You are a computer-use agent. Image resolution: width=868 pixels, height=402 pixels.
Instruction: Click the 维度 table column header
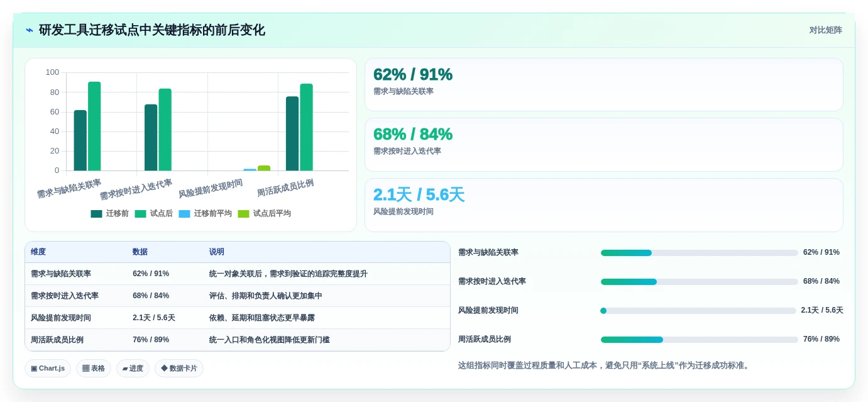click(76, 252)
